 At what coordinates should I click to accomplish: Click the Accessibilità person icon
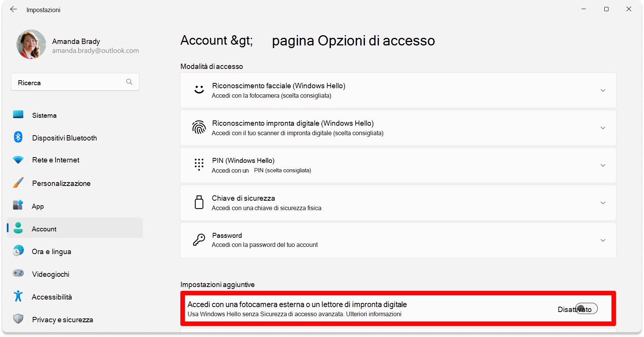tap(18, 296)
